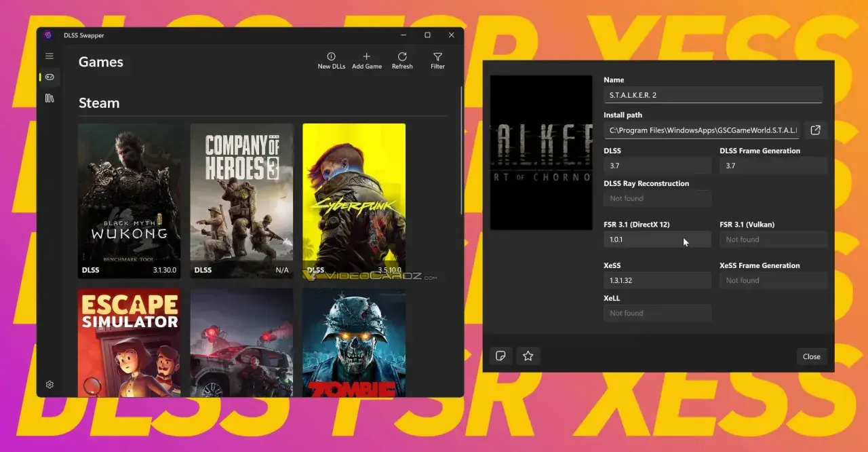The image size is (868, 452).
Task: Click the notes icon button
Action: pyautogui.click(x=501, y=356)
